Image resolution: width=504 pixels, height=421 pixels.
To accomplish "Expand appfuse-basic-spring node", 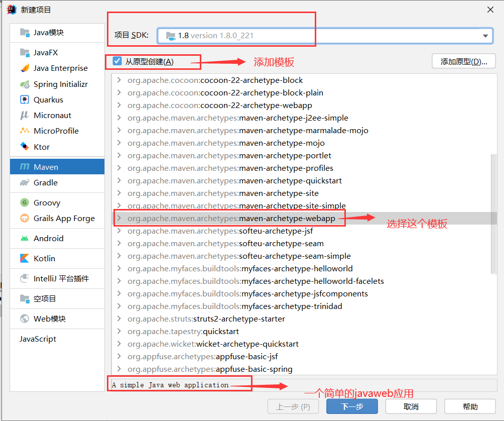I will (119, 369).
